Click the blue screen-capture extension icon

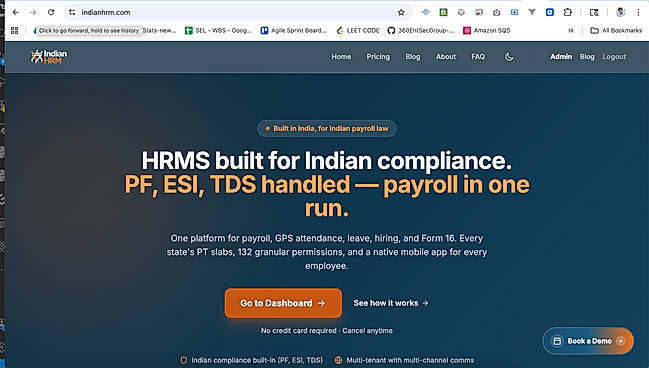(514, 12)
